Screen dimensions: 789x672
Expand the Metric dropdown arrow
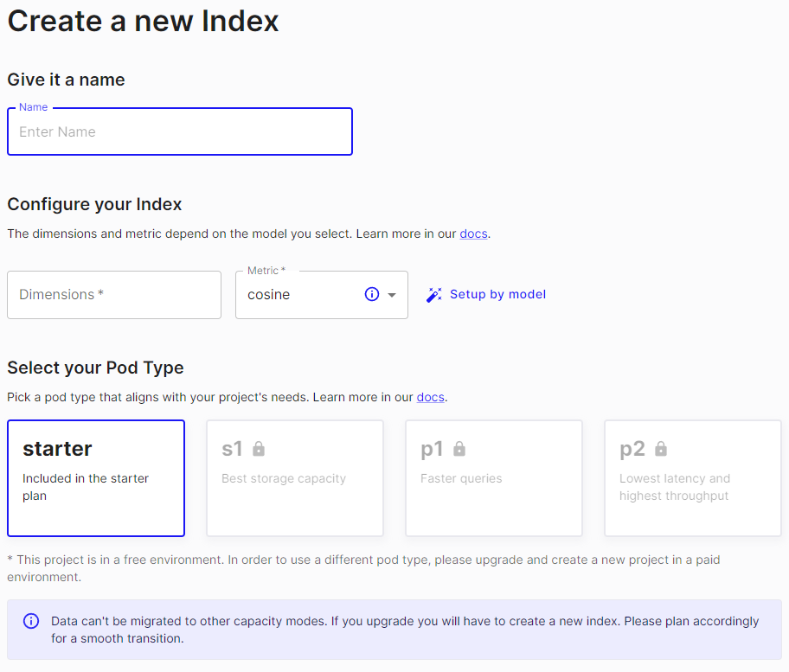click(x=392, y=295)
